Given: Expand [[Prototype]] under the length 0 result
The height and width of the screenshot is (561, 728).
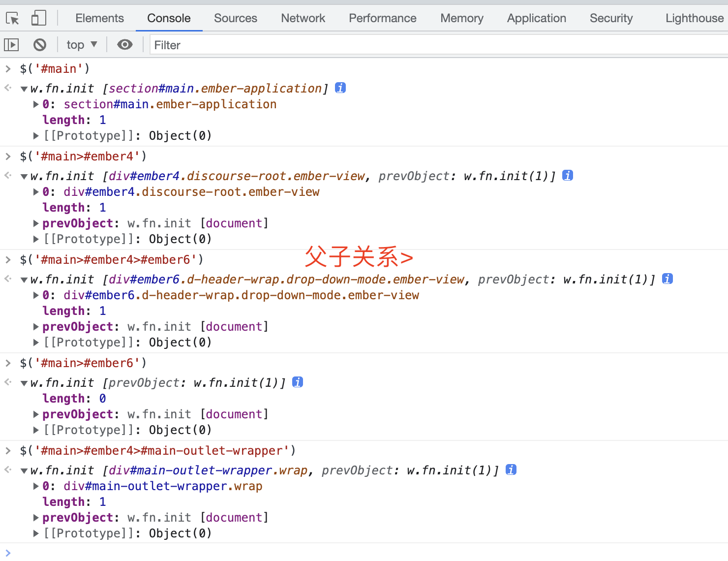Looking at the screenshot, I should click(x=36, y=430).
